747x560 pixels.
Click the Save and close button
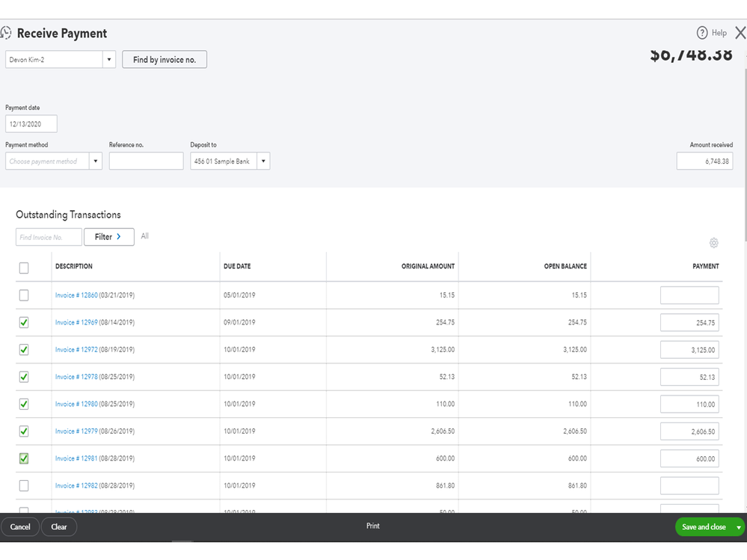(x=704, y=527)
